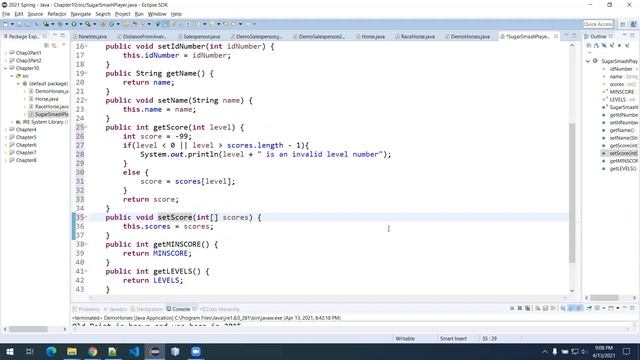Viewport: 640px width, 360px height.
Task: Fold the getMINSCORE method at line 38
Action: [x=86, y=244]
